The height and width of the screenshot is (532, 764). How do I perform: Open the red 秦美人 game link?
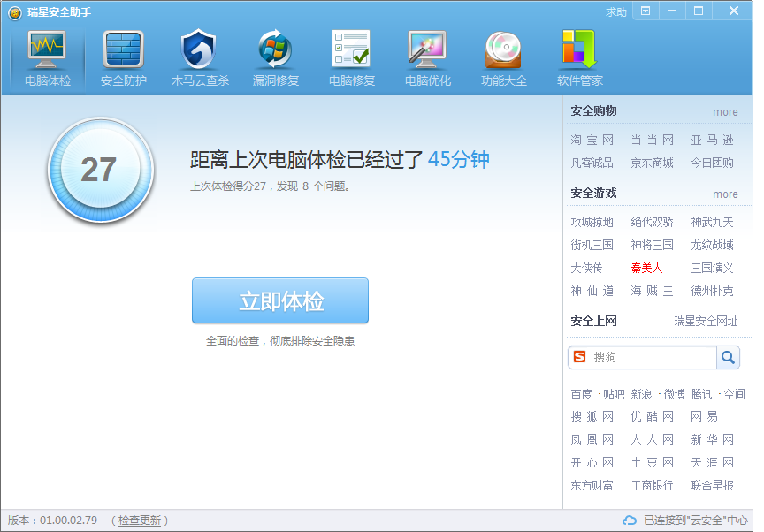click(x=646, y=268)
